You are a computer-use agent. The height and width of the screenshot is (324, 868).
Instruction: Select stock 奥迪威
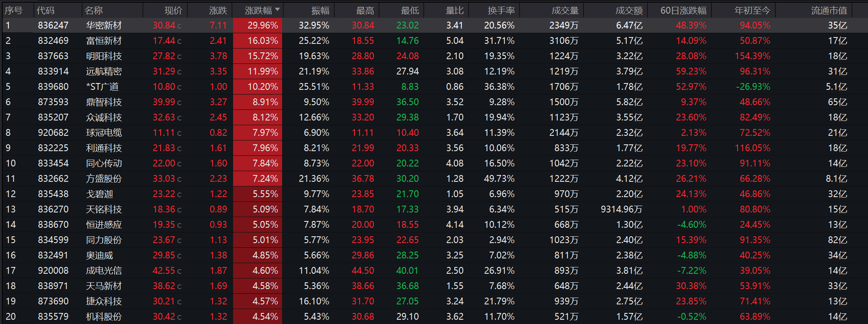coord(100,255)
